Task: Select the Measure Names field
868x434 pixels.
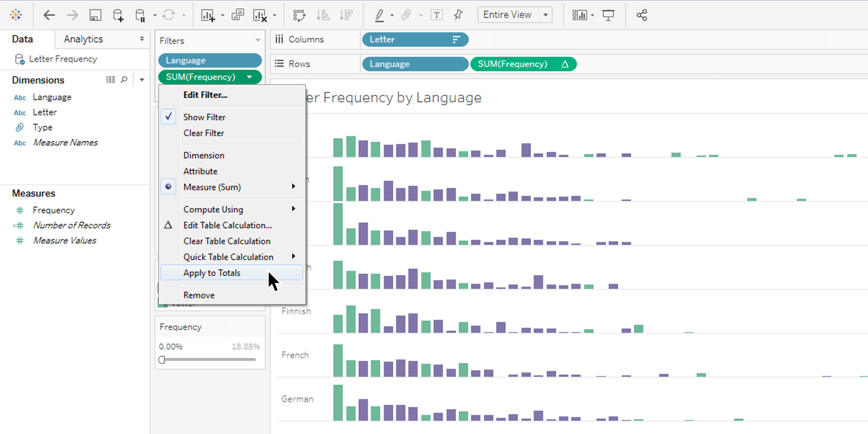Action: click(65, 143)
